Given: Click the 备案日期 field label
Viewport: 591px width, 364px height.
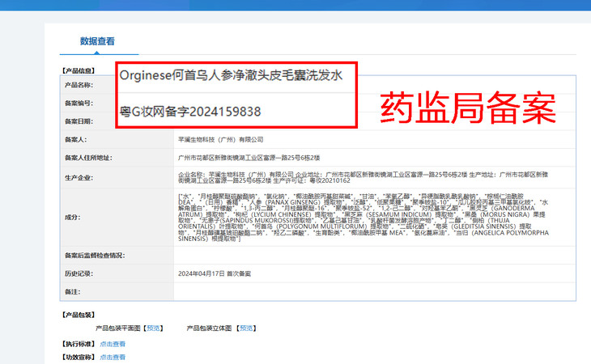Looking at the screenshot, I should [x=79, y=121].
